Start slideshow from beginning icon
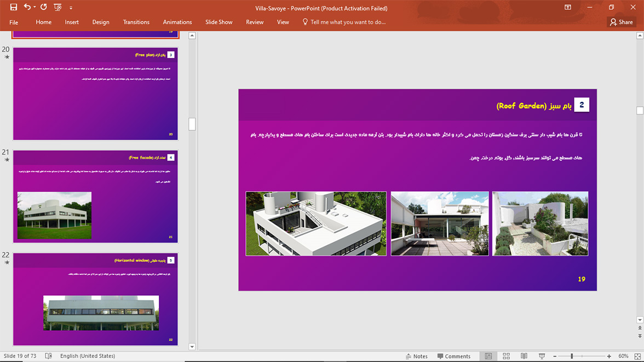This screenshot has width=644, height=362. (x=58, y=7)
